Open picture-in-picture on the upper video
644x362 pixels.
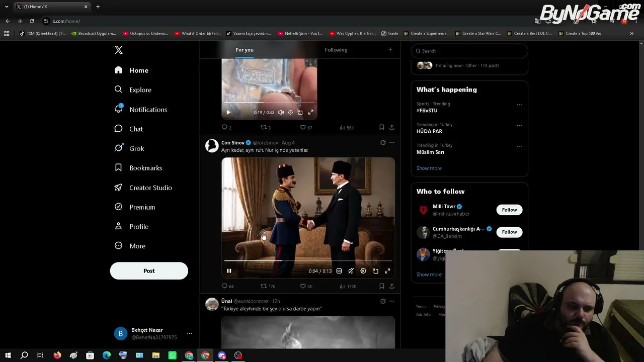tap(300, 113)
